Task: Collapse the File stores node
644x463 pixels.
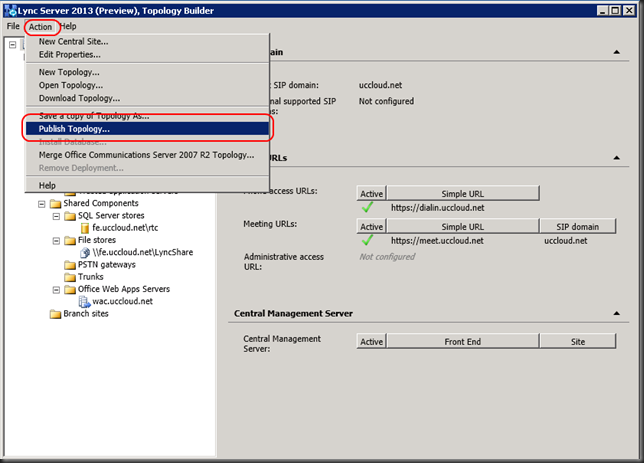Action: point(56,241)
